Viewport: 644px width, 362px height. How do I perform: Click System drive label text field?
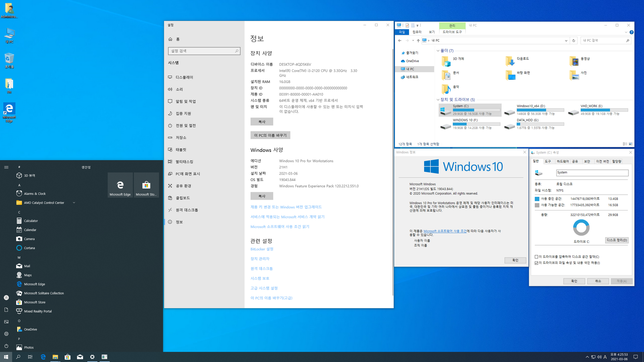point(592,173)
